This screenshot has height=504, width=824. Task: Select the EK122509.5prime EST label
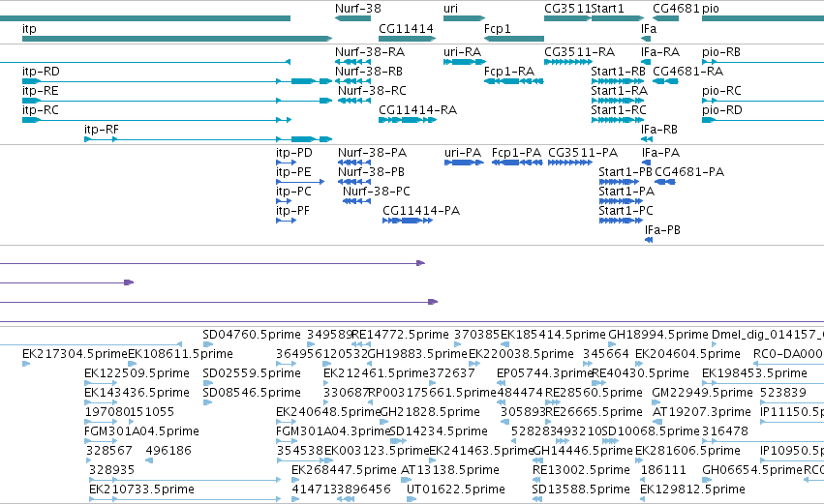click(x=137, y=373)
